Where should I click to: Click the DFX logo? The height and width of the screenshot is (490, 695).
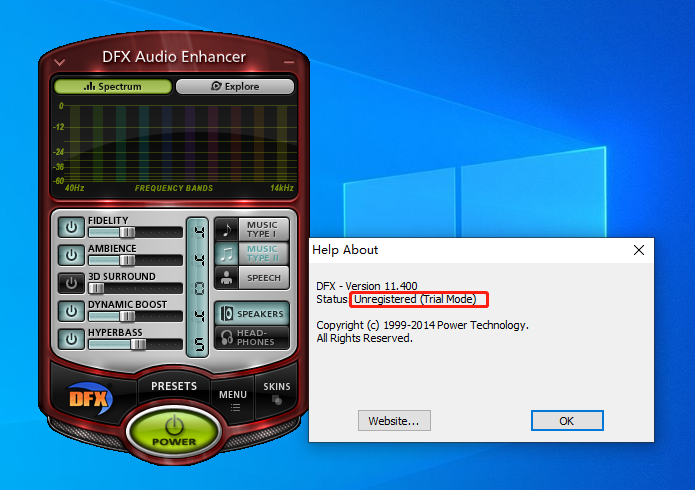[90, 398]
